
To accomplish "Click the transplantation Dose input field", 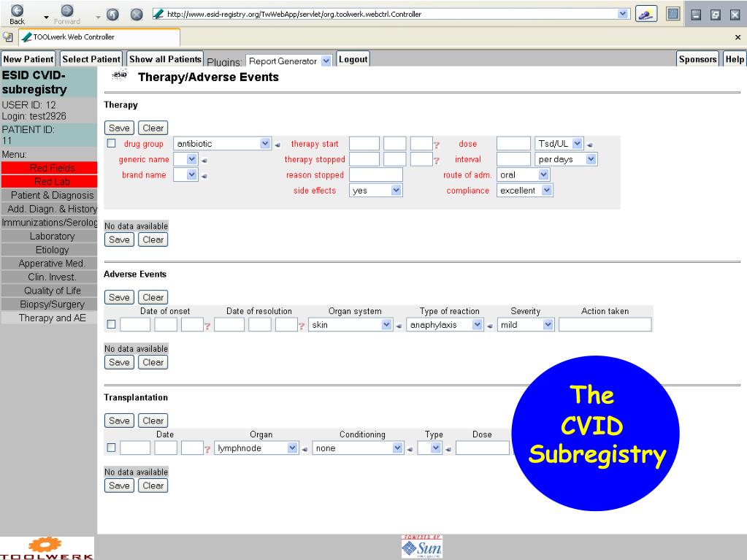I will (483, 448).
